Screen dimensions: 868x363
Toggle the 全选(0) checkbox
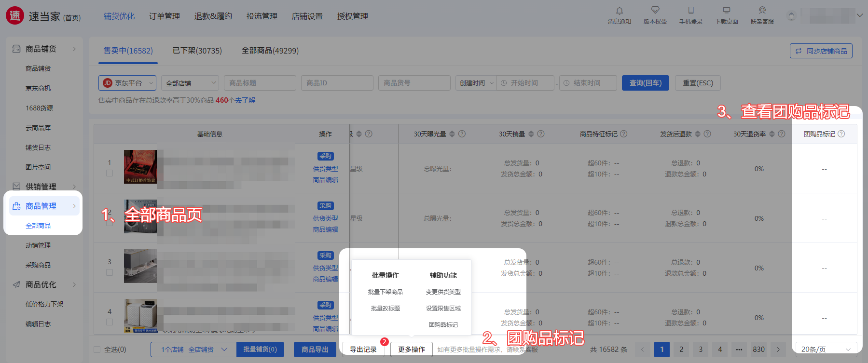(97, 350)
